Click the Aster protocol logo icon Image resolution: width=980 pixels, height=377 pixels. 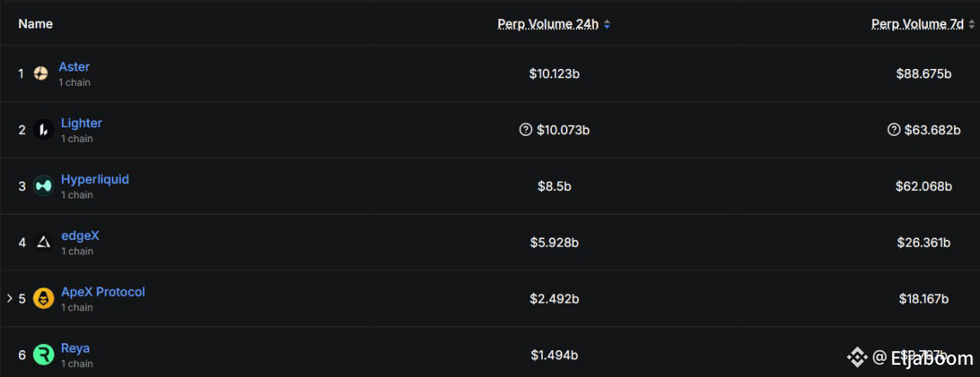pyautogui.click(x=41, y=74)
